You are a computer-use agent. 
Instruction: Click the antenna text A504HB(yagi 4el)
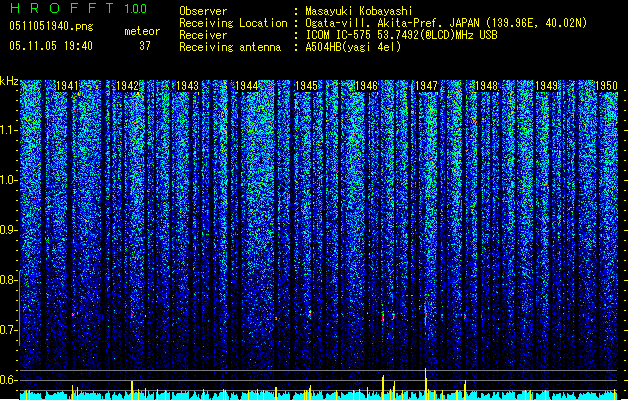click(353, 47)
